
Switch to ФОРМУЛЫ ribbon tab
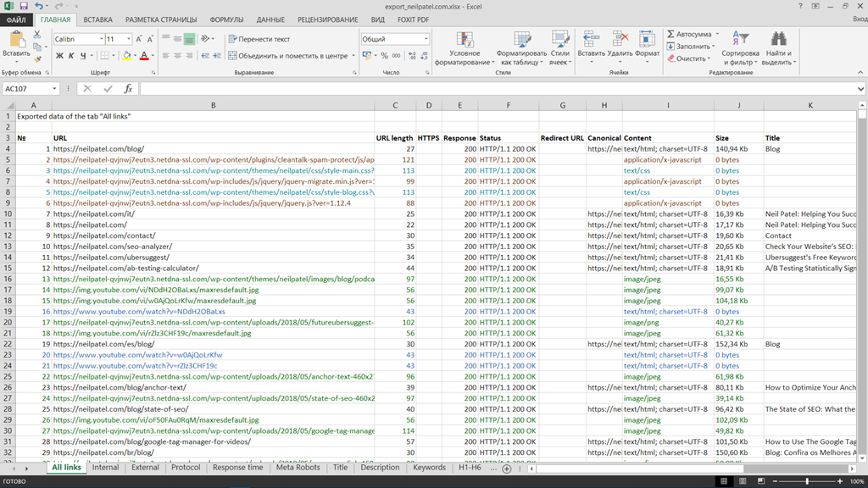[x=226, y=20]
